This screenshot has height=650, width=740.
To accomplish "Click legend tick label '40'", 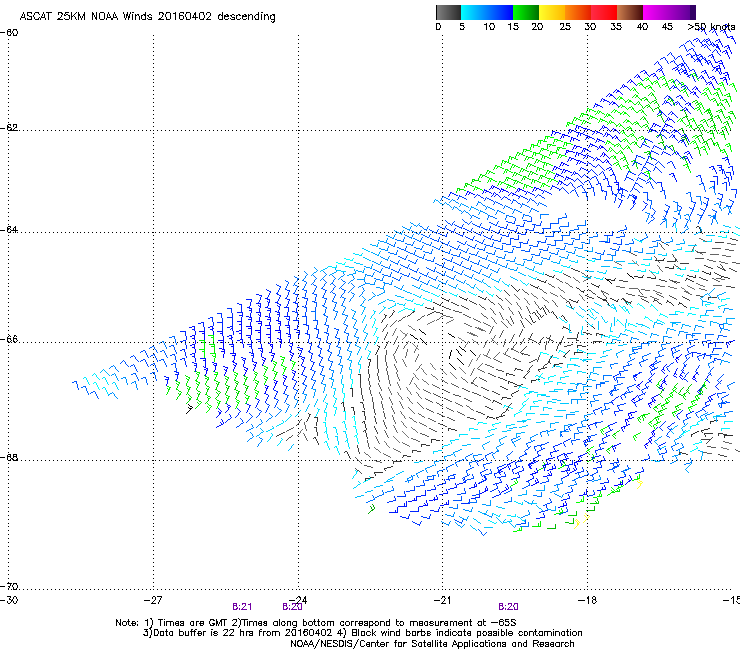I will (x=642, y=27).
